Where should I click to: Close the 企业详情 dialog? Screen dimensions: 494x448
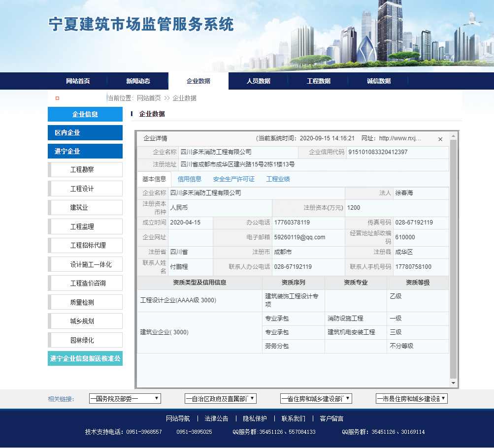pyautogui.click(x=440, y=139)
